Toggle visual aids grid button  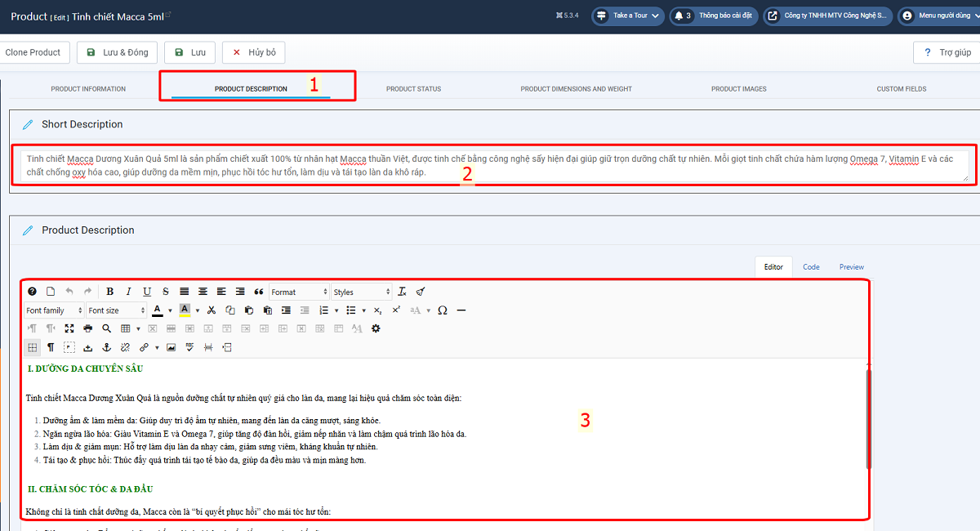click(x=32, y=347)
